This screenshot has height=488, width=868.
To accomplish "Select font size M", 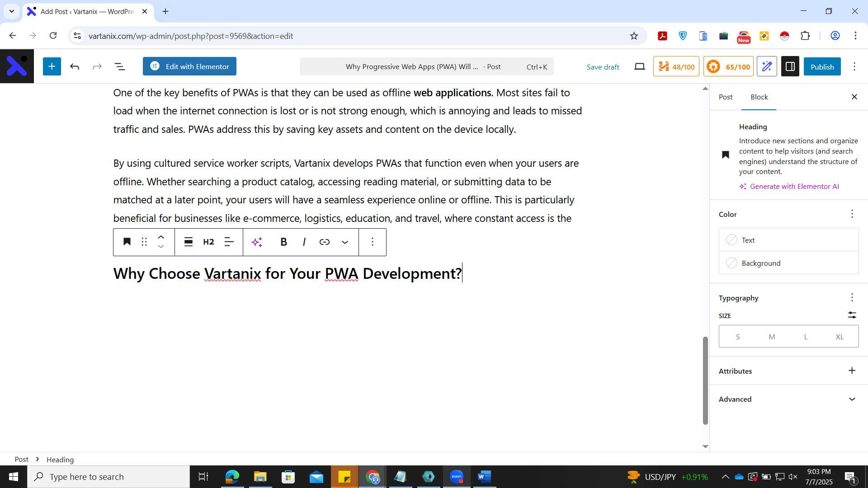I will point(772,337).
